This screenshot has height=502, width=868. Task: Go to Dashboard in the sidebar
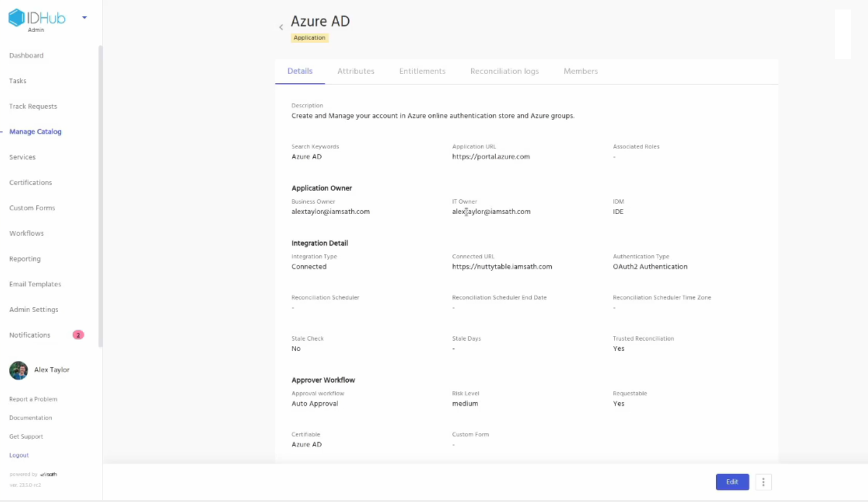tap(26, 56)
